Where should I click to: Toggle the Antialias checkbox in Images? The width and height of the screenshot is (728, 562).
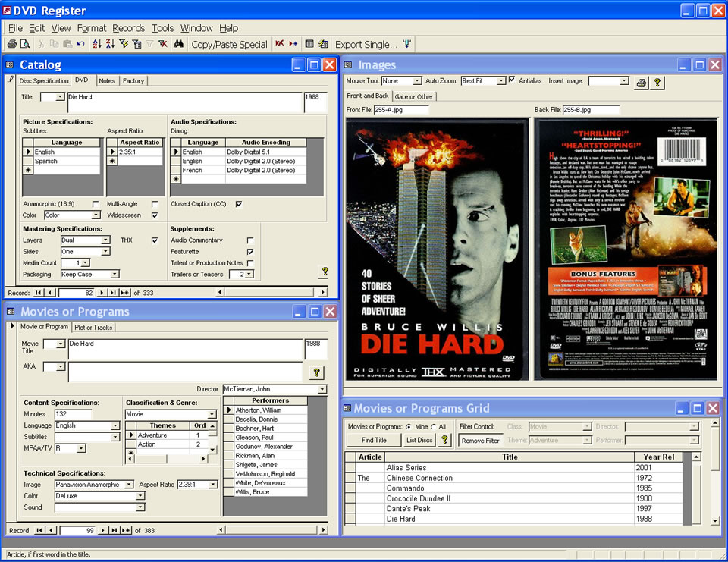[512, 80]
